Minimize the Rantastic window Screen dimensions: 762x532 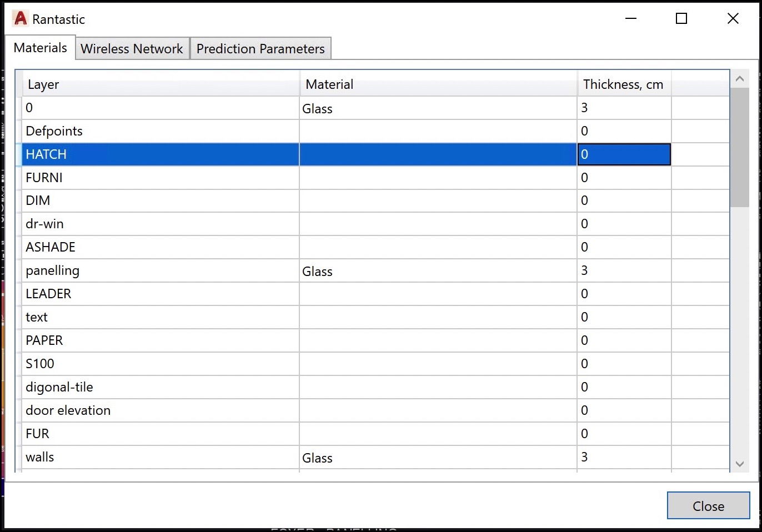click(631, 19)
